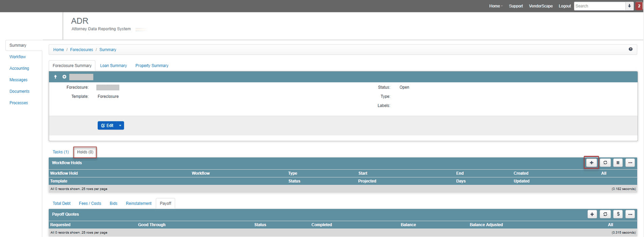Sort by Requested column in Payoff Quotes
The image size is (644, 237).
[x=60, y=225]
